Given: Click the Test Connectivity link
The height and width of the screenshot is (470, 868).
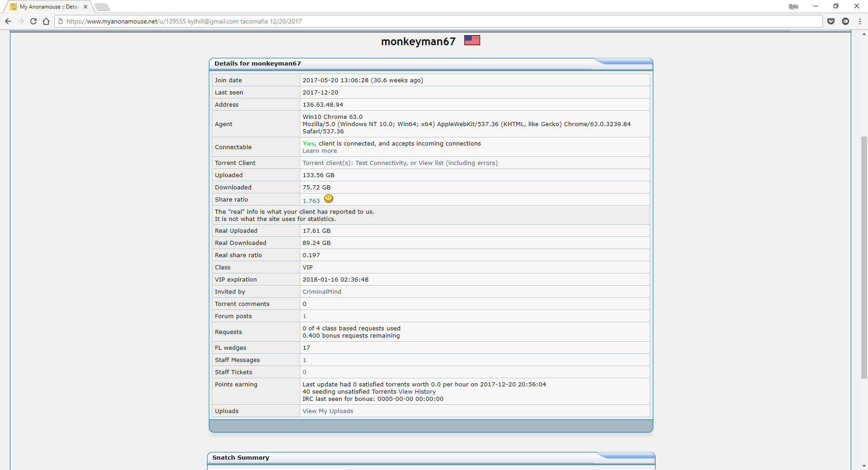Looking at the screenshot, I should pyautogui.click(x=381, y=163).
